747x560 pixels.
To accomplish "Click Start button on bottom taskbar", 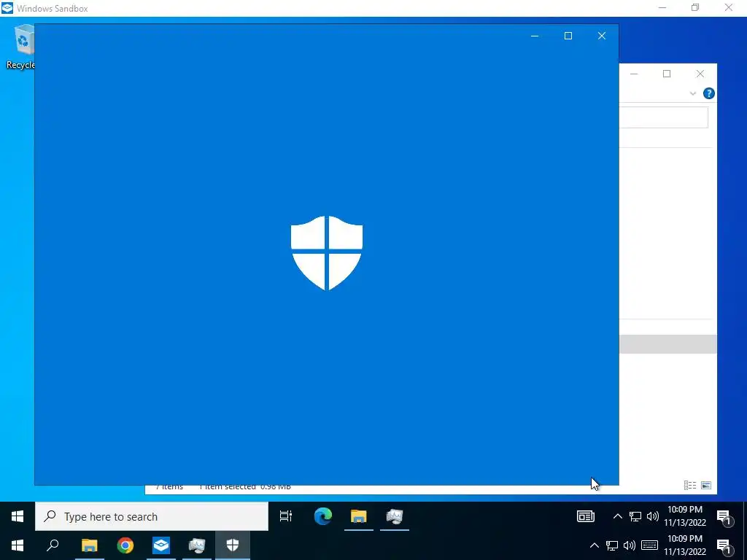I will (x=18, y=545).
